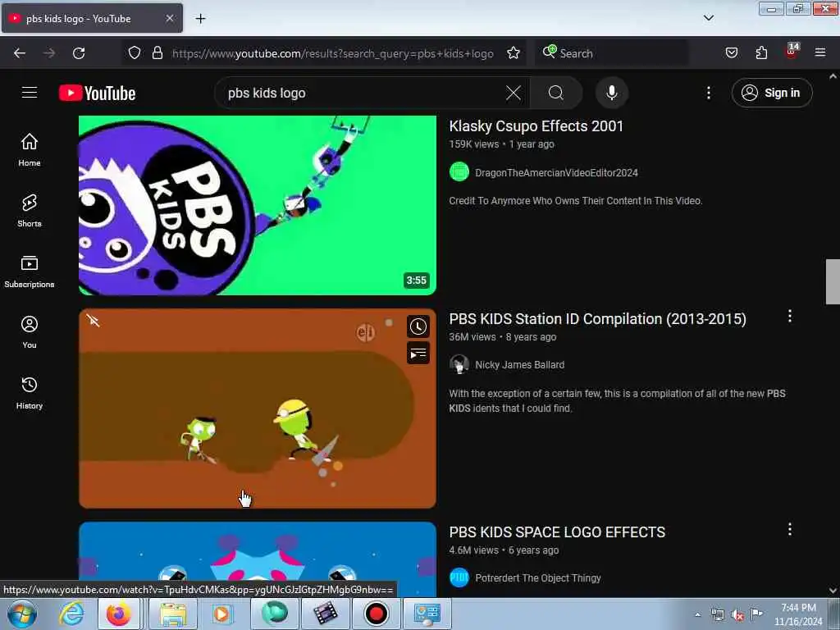Visit DragonTheAmercianVideoEditor2024 channel name
This screenshot has width=840, height=630.
tap(557, 172)
